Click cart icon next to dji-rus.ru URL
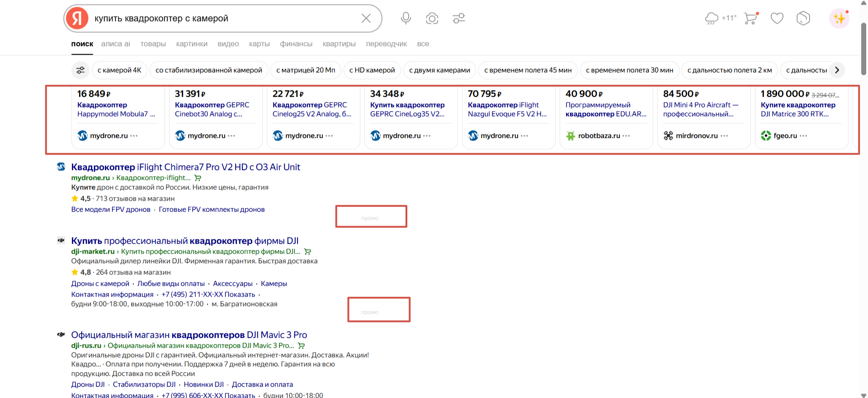This screenshot has height=398, width=868. tap(301, 346)
